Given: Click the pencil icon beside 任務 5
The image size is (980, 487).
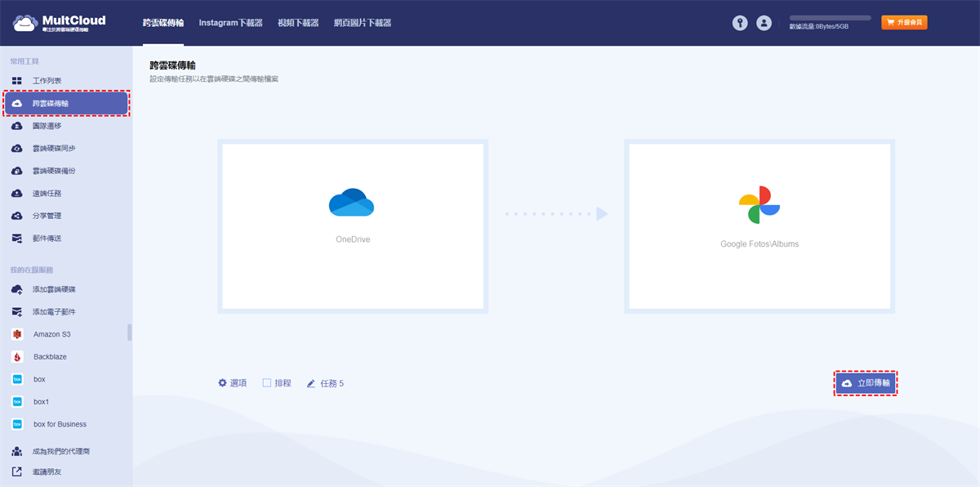Looking at the screenshot, I should point(311,383).
